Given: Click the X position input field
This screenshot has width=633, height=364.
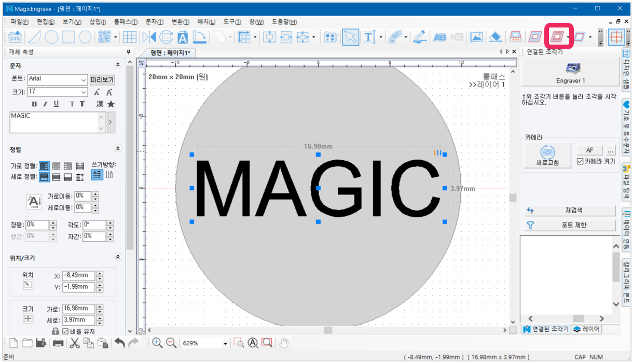Looking at the screenshot, I should pos(78,276).
